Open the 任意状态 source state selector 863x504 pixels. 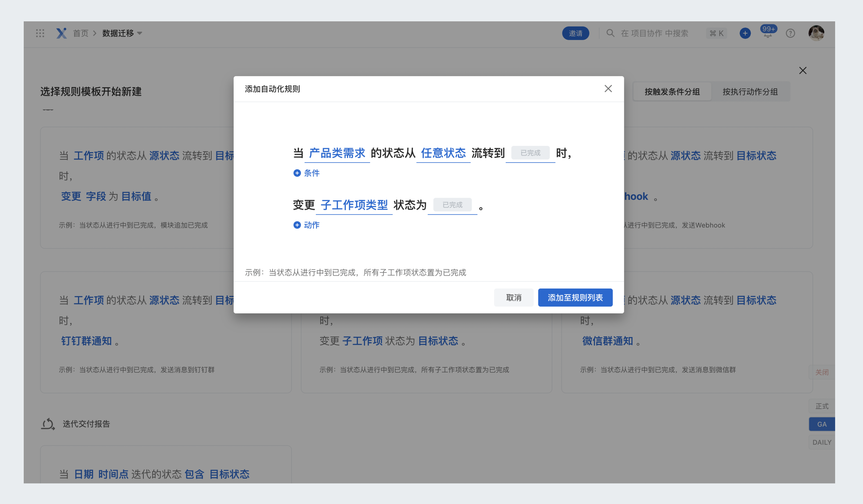tap(443, 153)
